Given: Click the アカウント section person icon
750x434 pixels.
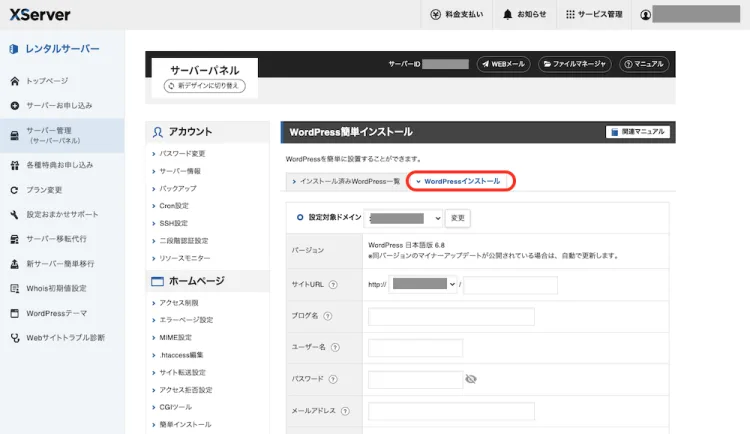Looking at the screenshot, I should coord(157,132).
